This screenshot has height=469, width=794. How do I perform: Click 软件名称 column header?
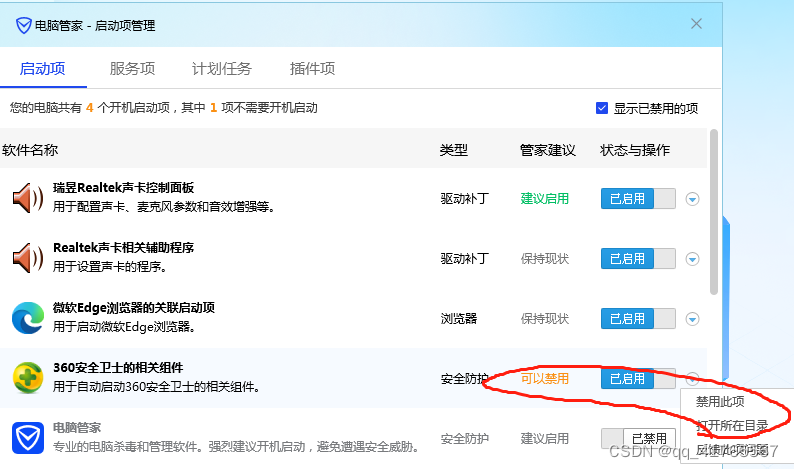(x=30, y=150)
